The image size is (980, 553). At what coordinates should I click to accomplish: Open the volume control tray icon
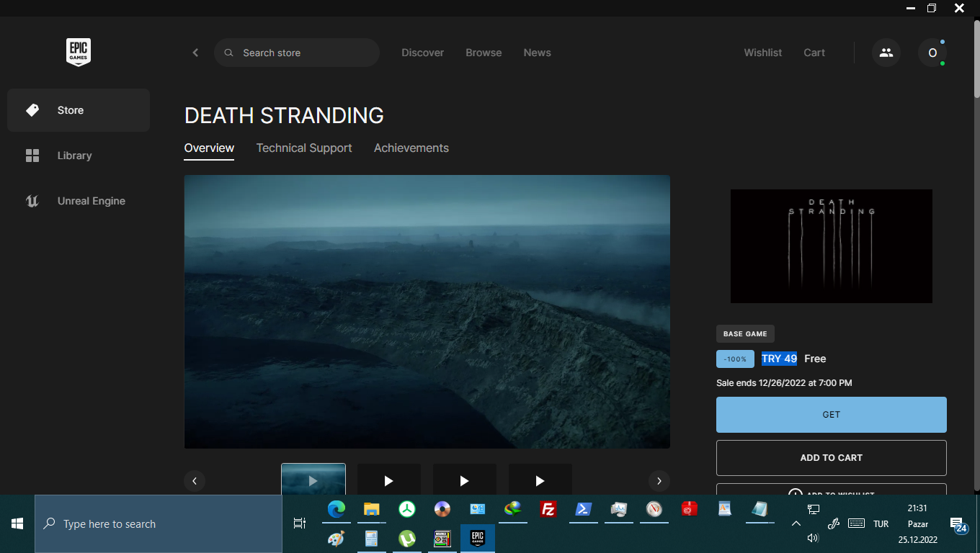pos(814,538)
